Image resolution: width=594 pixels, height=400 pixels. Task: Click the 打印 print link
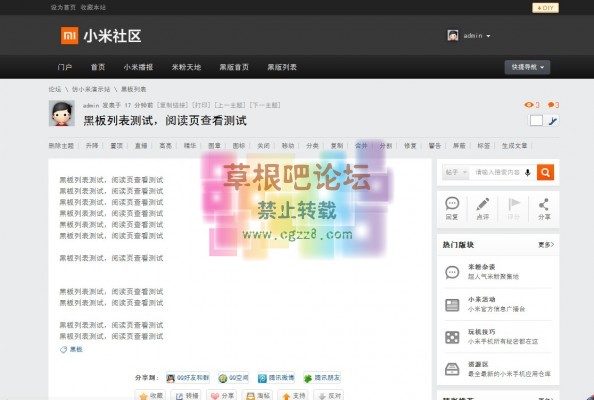[202, 105]
